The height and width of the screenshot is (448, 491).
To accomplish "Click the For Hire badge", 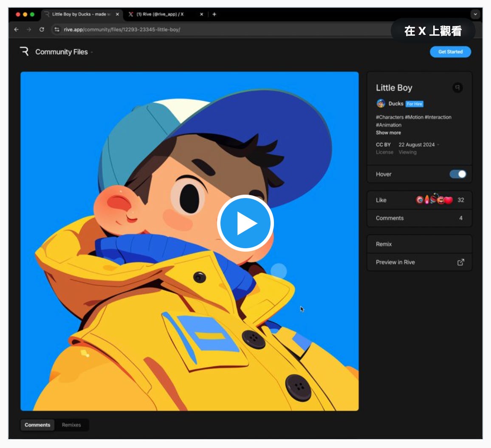I will click(x=414, y=104).
